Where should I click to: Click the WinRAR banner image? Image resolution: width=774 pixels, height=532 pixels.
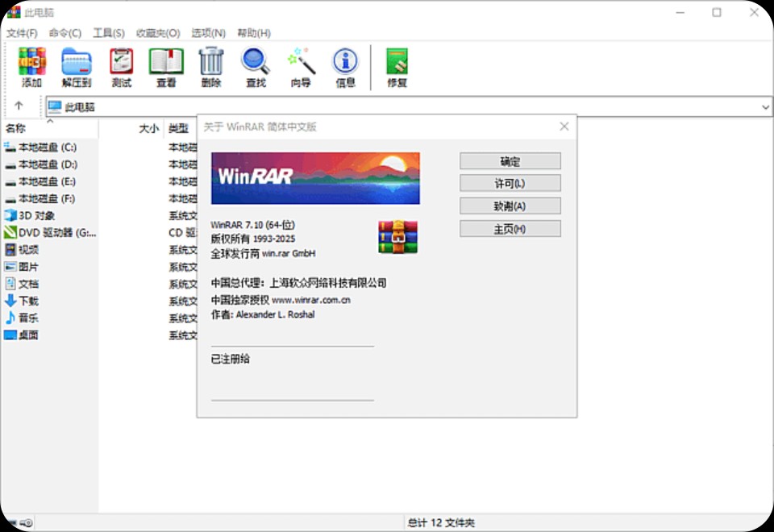(315, 178)
